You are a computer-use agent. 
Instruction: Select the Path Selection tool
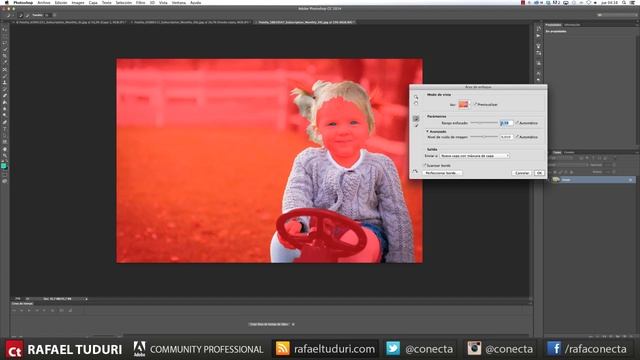coord(4,135)
